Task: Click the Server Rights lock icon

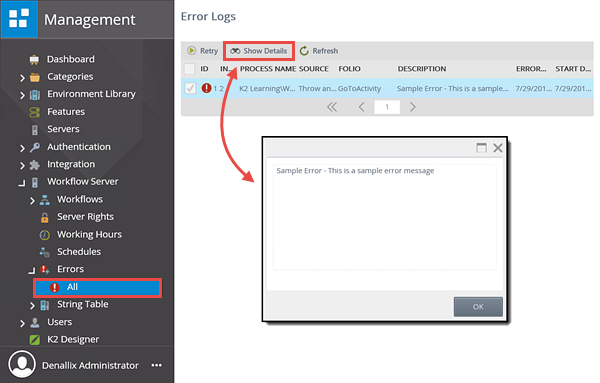Action: click(45, 217)
